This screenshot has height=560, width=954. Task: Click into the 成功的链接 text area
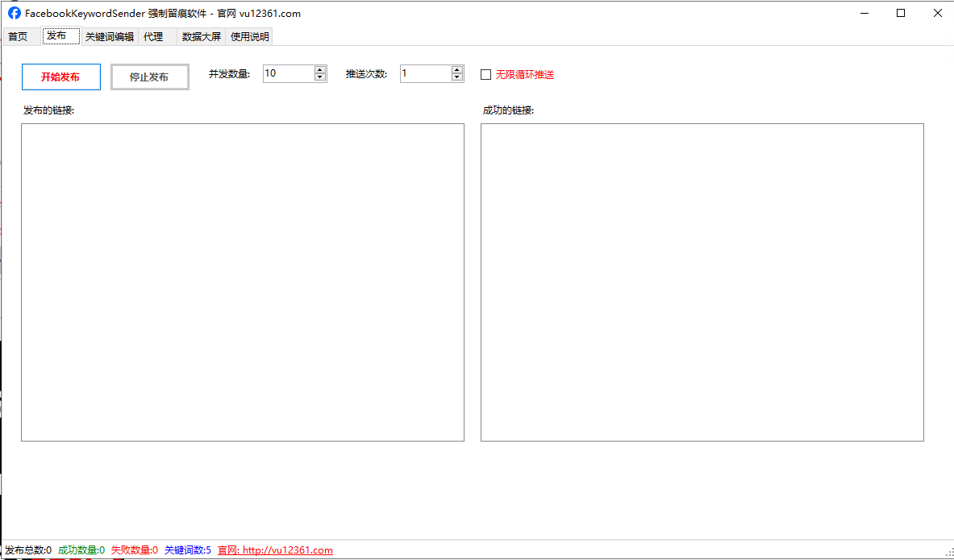tap(702, 282)
